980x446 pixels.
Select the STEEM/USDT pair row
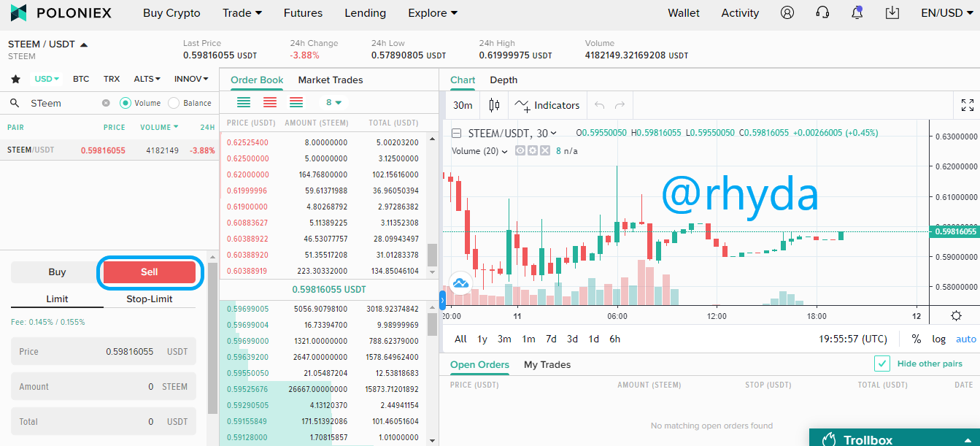[x=109, y=150]
